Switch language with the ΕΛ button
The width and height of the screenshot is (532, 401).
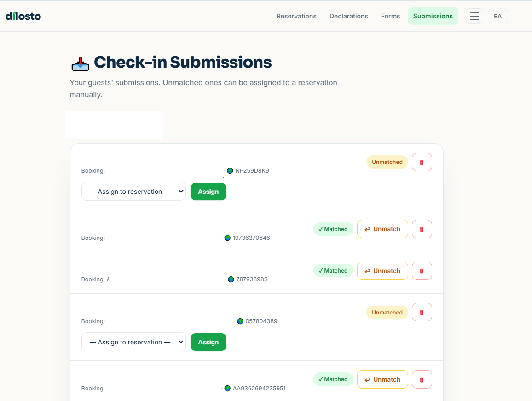(x=498, y=16)
